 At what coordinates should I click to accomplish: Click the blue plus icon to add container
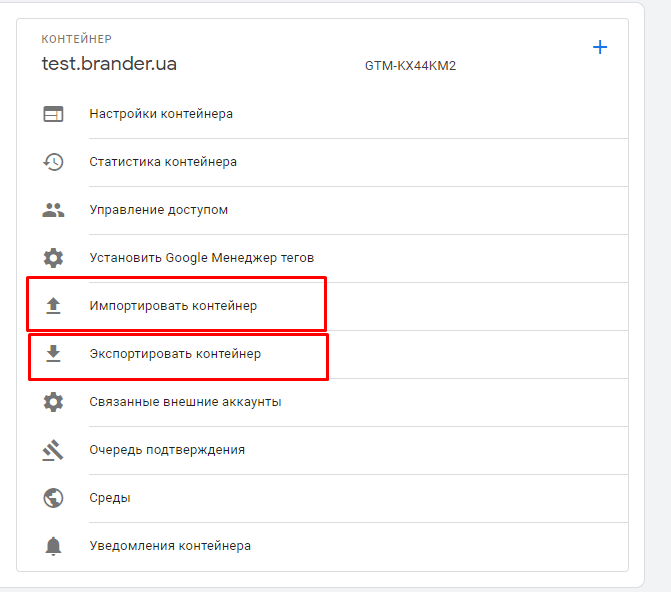click(600, 47)
